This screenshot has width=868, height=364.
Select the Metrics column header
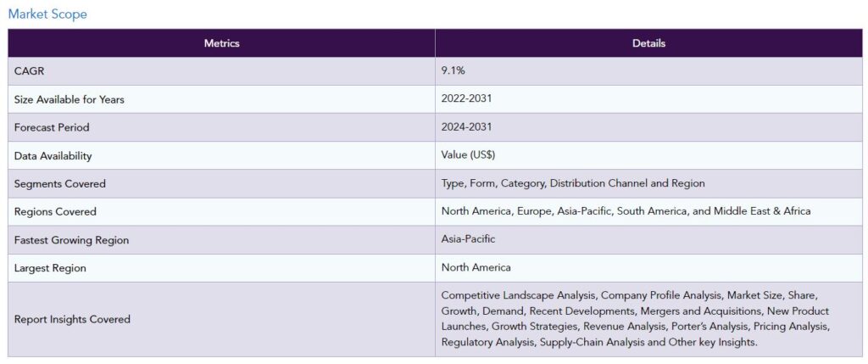[221, 43]
